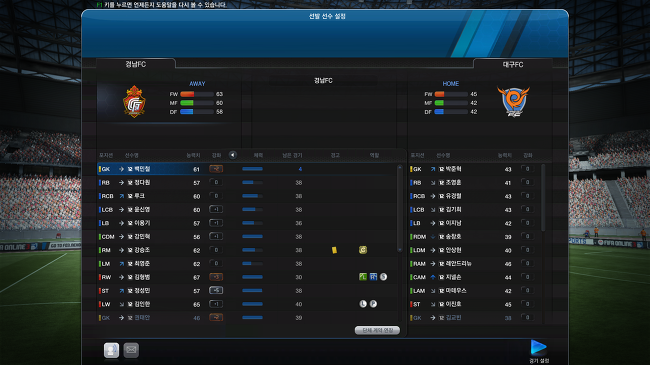Click the +1 enhancement badge in Gyeongnam LCB row
650x365 pixels.
click(x=216, y=209)
